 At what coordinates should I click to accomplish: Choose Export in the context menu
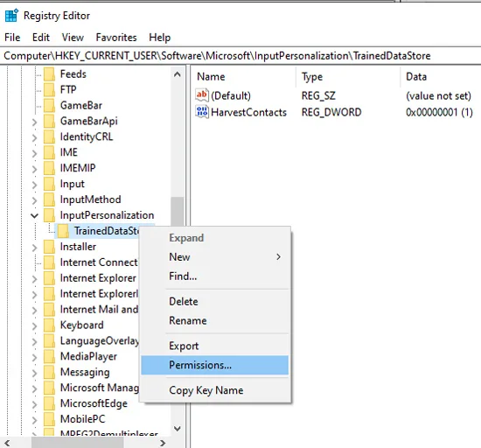tap(215, 346)
